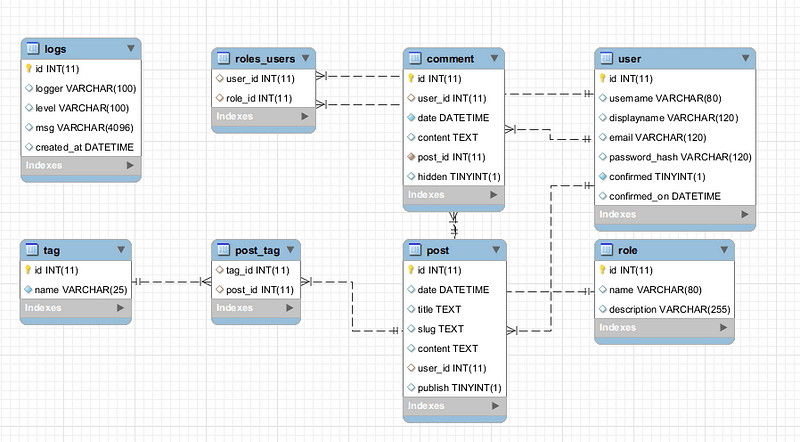Click the diamond icon next to role description
The width and height of the screenshot is (800, 442).
(x=603, y=309)
